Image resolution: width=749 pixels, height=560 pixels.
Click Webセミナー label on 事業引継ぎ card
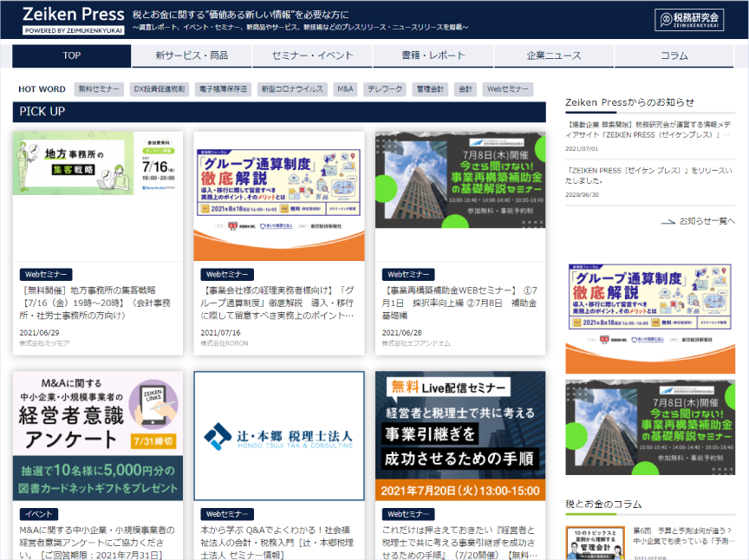(x=408, y=514)
